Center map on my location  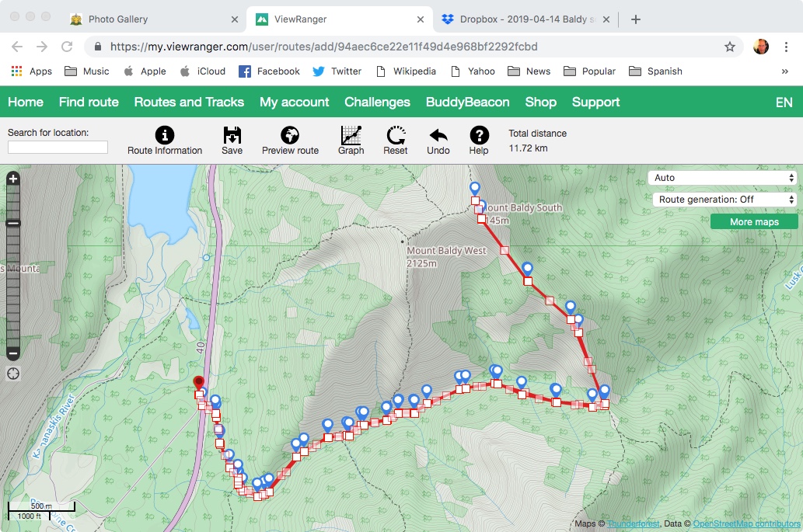13,374
